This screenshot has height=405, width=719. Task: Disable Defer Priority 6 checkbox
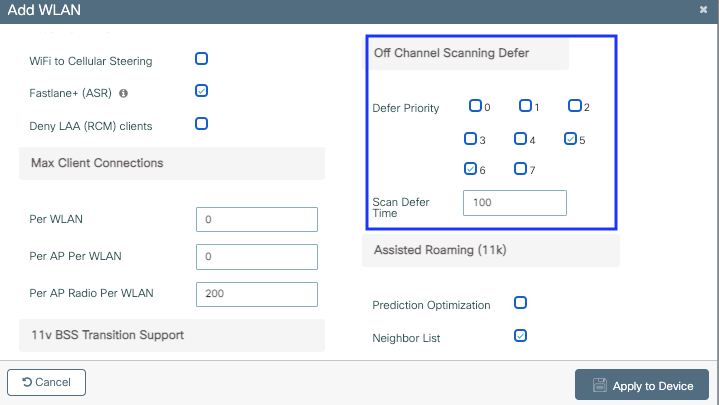point(470,169)
